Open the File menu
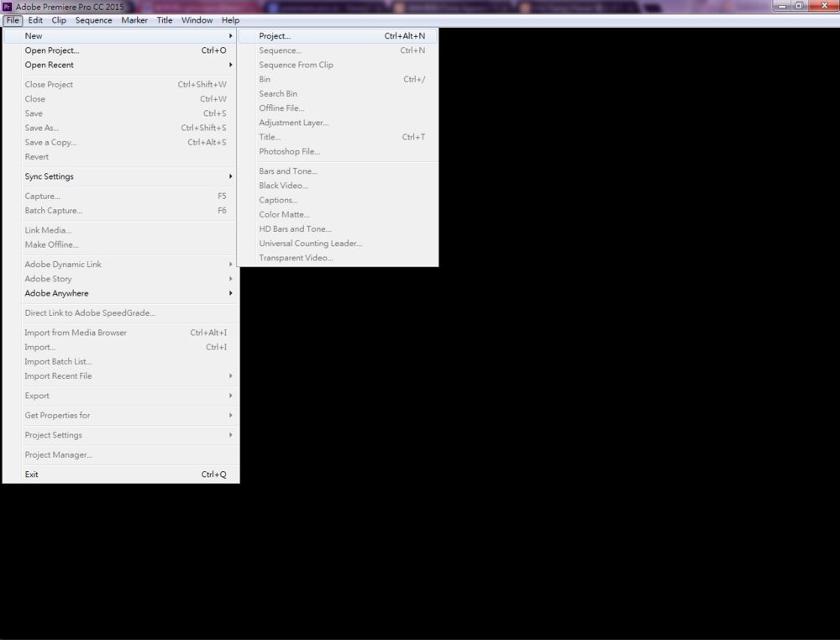Image resolution: width=840 pixels, height=640 pixels. click(13, 20)
